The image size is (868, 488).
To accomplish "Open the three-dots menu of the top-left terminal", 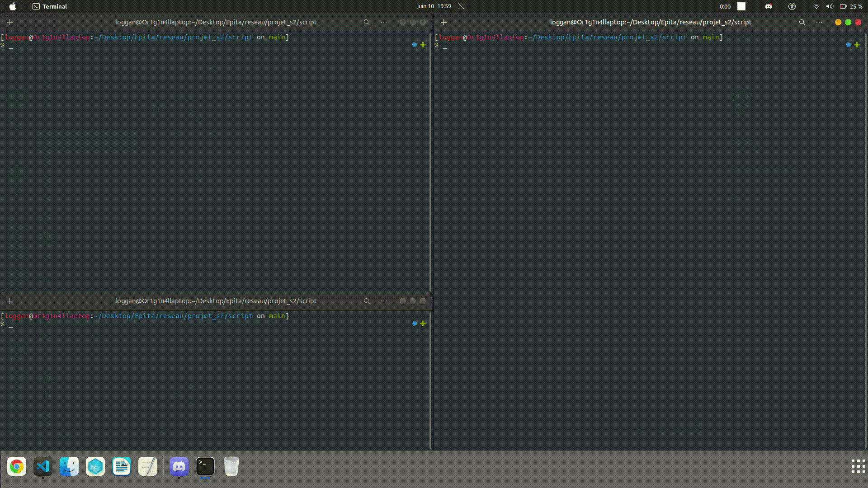I will pyautogui.click(x=384, y=22).
